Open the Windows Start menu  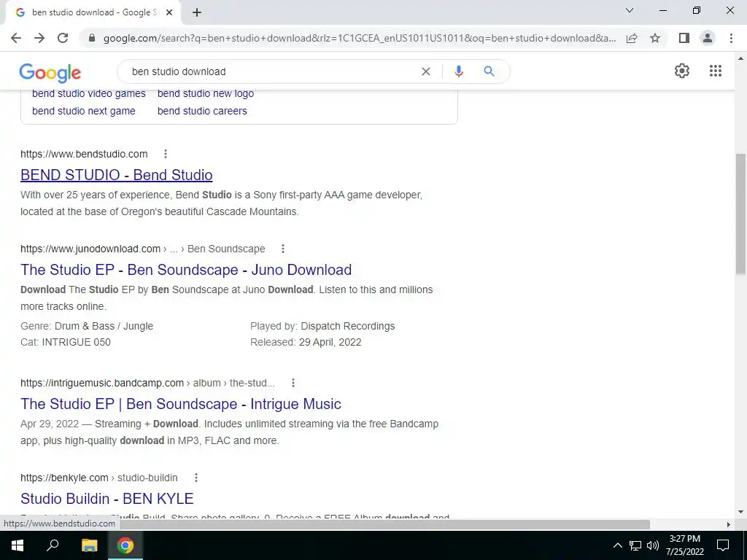tap(18, 545)
